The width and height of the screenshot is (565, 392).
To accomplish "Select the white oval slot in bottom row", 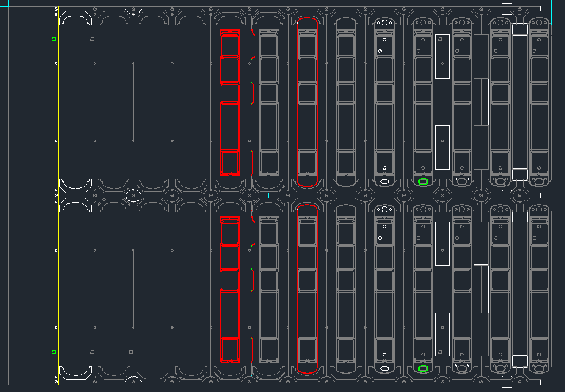I will point(385,368).
